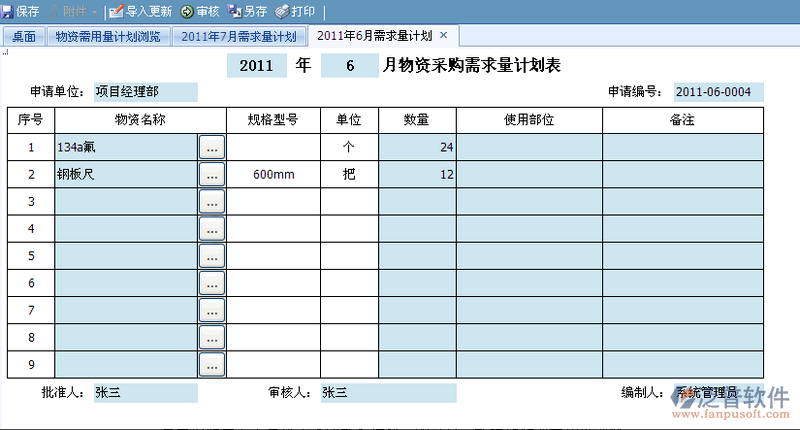Screen dimensions: 800x430
Task: Click the 申请编号 field 2011-06-0004
Action: [717, 92]
